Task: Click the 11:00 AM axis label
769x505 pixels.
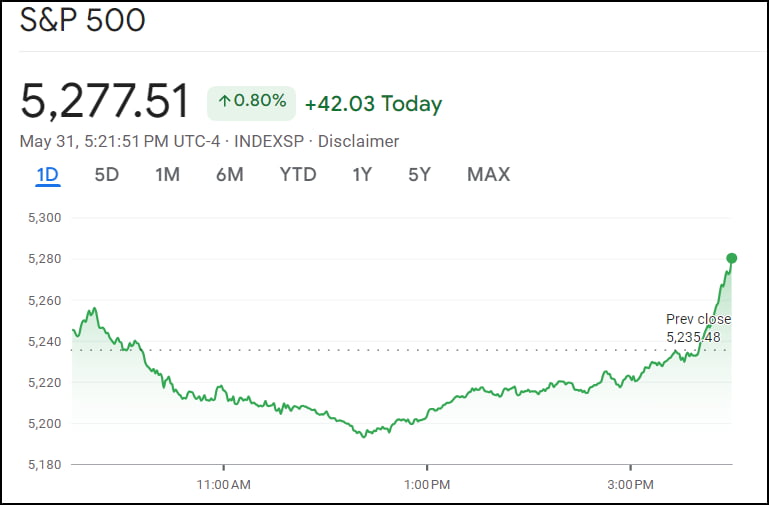Action: (224, 485)
